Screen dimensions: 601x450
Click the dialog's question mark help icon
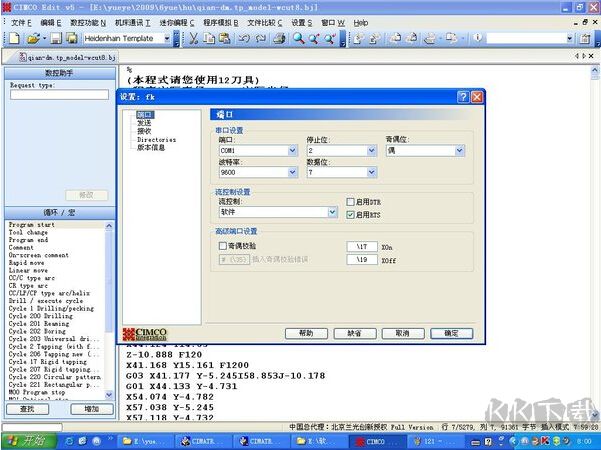pos(464,97)
